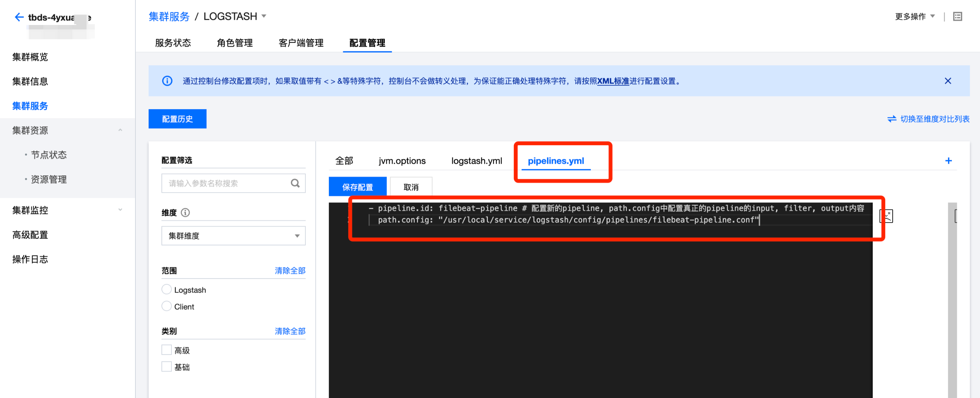
Task: Open the 集群维度 dropdown
Action: pyautogui.click(x=233, y=236)
